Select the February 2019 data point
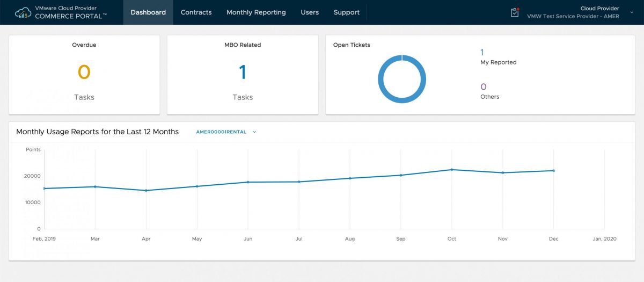 tap(45, 189)
